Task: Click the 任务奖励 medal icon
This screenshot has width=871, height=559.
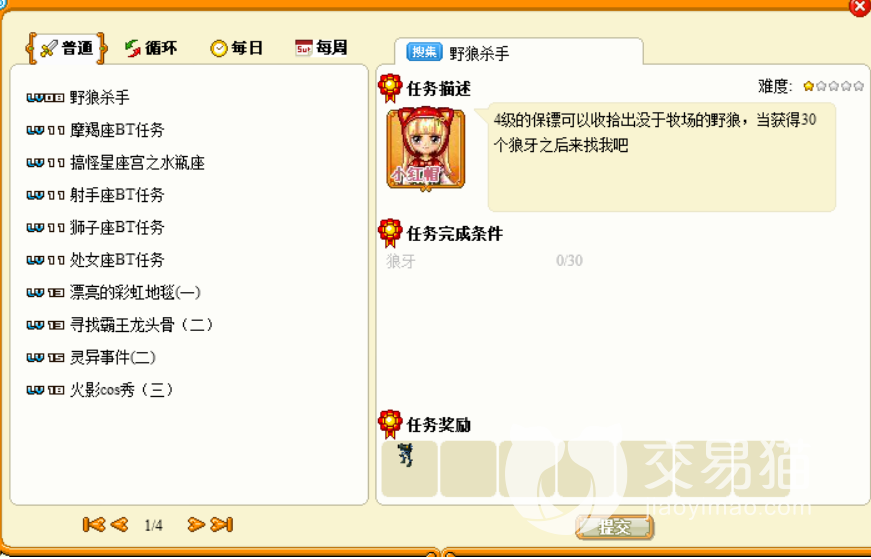Action: (x=390, y=425)
